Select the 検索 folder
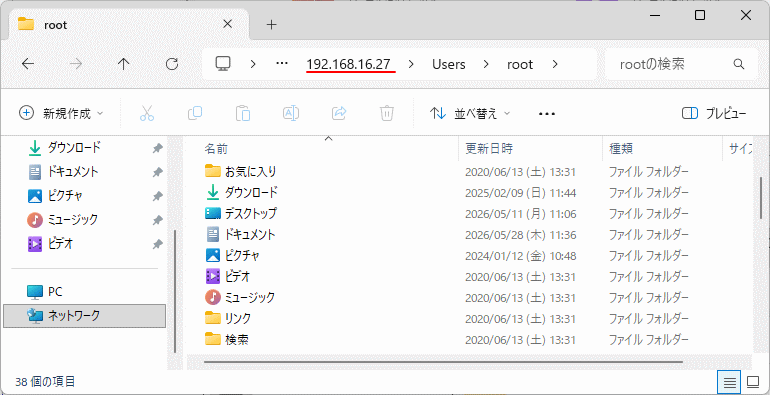Image resolution: width=770 pixels, height=395 pixels. [x=227, y=339]
